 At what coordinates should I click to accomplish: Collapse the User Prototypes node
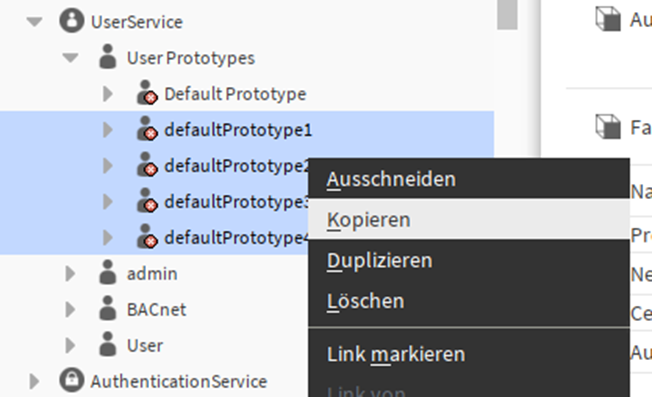[70, 58]
